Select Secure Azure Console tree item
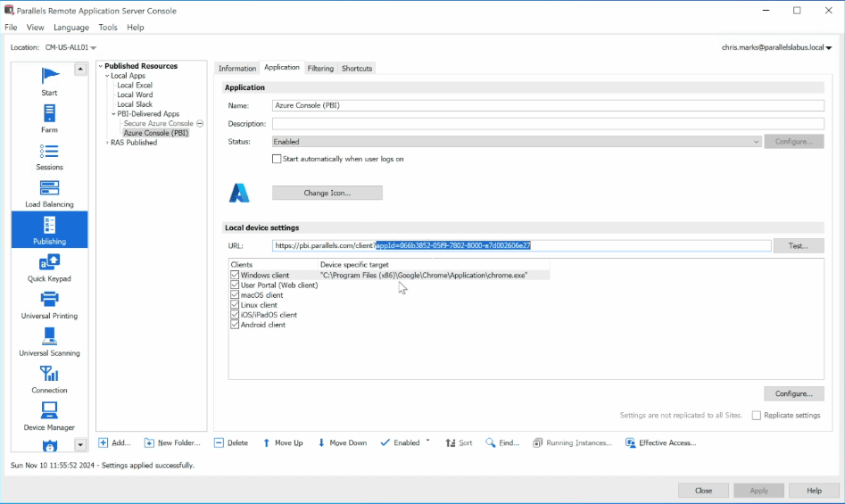Image resolution: width=845 pixels, height=504 pixels. coord(159,123)
